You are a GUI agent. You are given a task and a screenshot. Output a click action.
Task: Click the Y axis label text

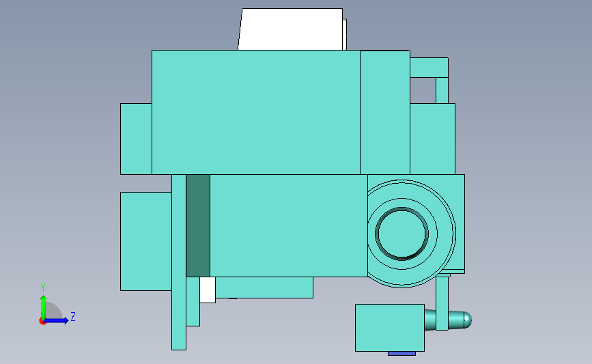tap(42, 288)
